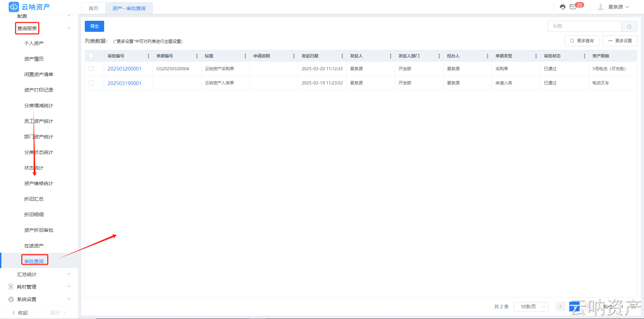Viewport: 644px width, 319px height.
Task: Collapse the 查询报表 menu chevron
Action: pos(69,28)
